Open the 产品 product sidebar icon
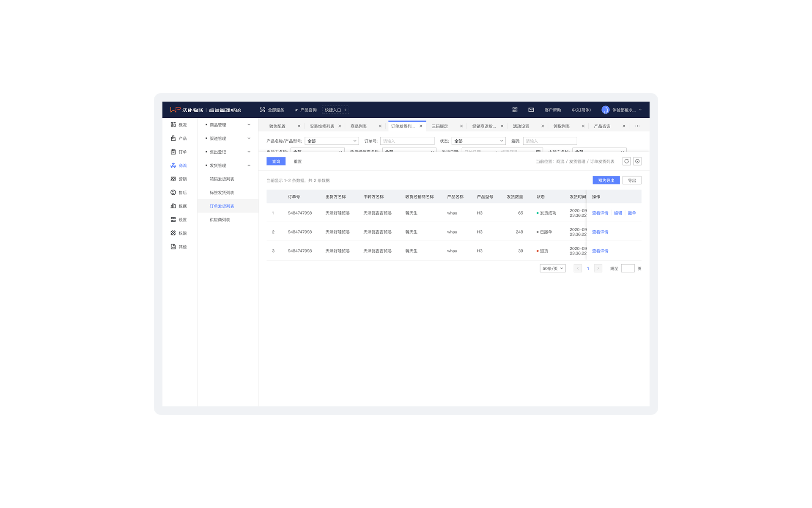 tap(173, 138)
